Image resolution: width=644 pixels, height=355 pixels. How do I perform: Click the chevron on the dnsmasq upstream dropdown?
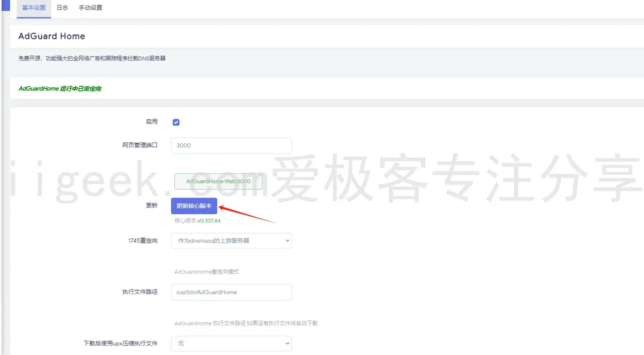click(x=287, y=241)
